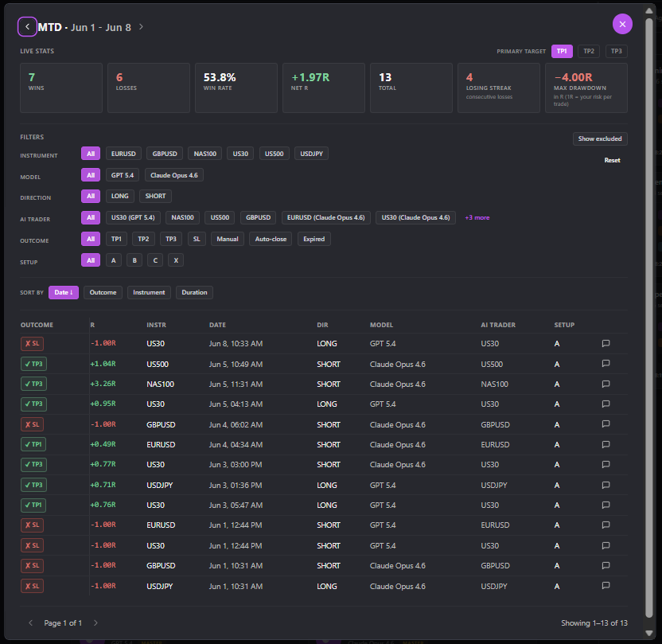Click the Losing Streak 4 card
The height and width of the screenshot is (644, 662).
499,88
